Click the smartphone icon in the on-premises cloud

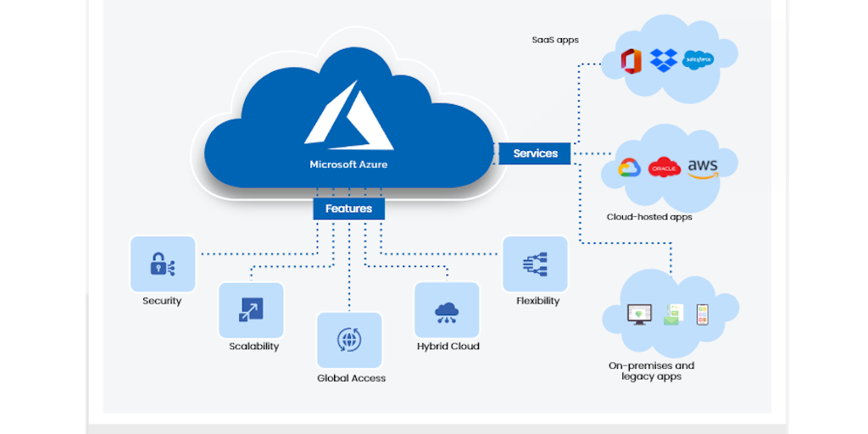703,314
